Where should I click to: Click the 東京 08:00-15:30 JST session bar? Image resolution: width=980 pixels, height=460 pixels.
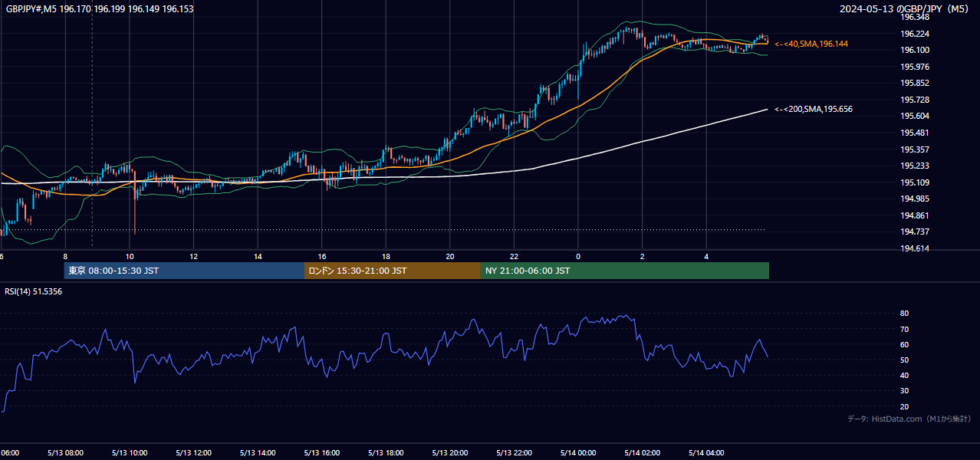pyautogui.click(x=184, y=271)
